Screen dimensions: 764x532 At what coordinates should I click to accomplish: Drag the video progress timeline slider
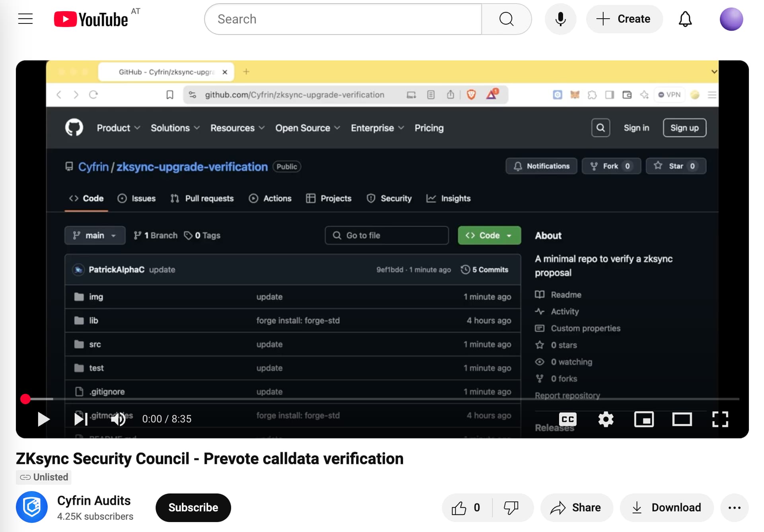[x=25, y=398]
